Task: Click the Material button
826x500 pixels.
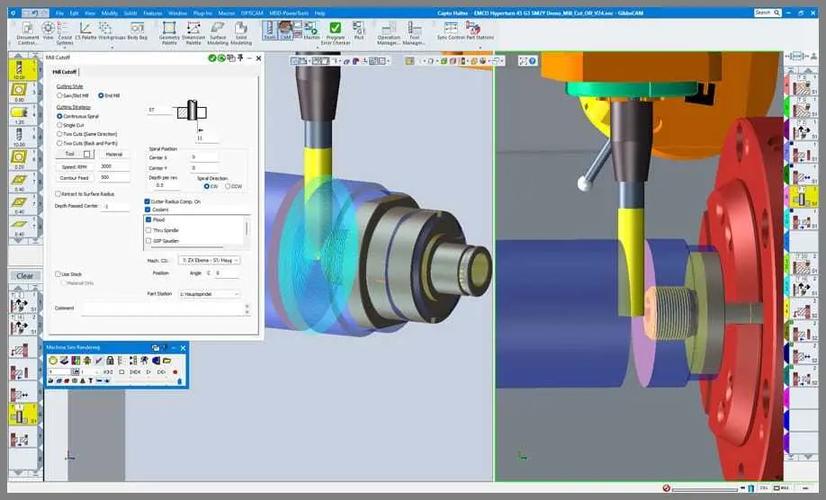Action: coord(114,154)
